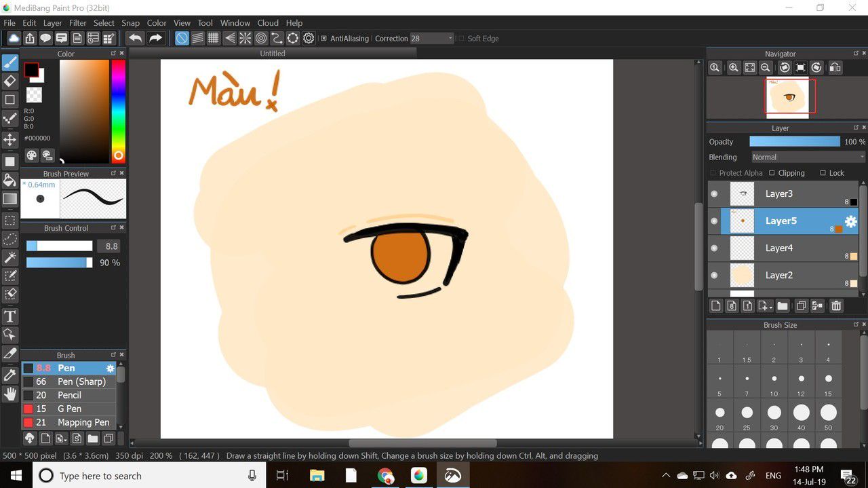Enable the layer Lock checkbox
868x488 pixels.
[x=823, y=173]
